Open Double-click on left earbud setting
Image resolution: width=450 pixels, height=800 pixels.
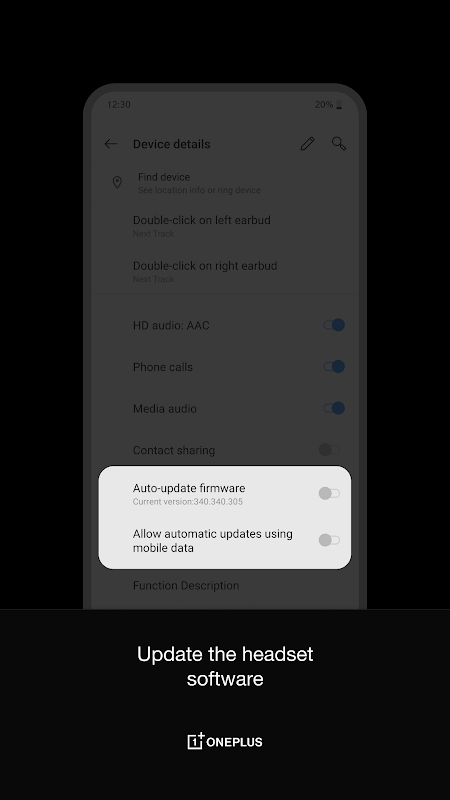[x=225, y=226]
